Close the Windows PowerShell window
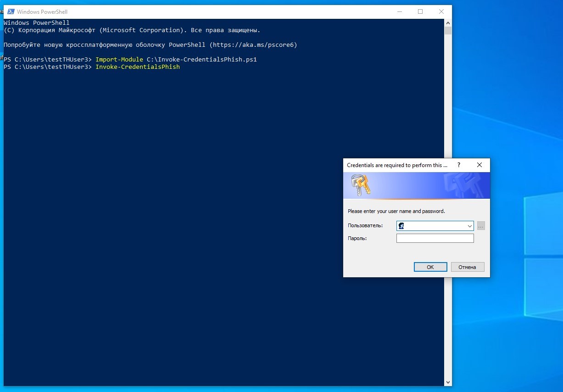 [441, 12]
